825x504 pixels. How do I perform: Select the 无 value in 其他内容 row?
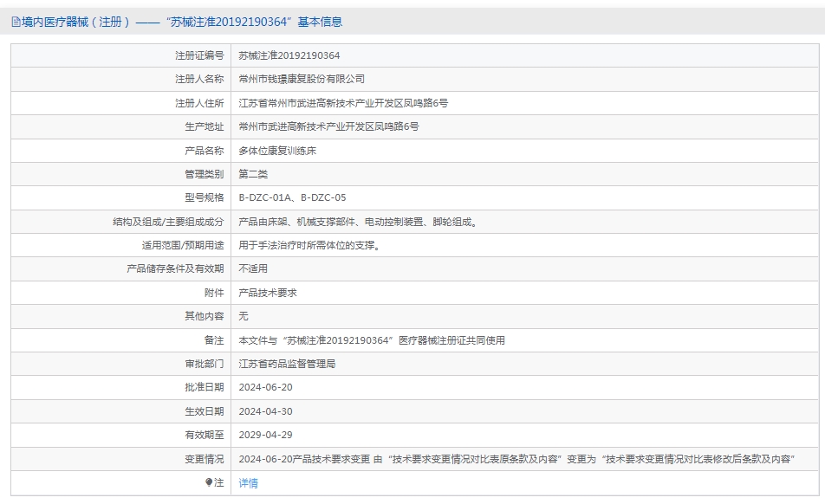(x=244, y=316)
